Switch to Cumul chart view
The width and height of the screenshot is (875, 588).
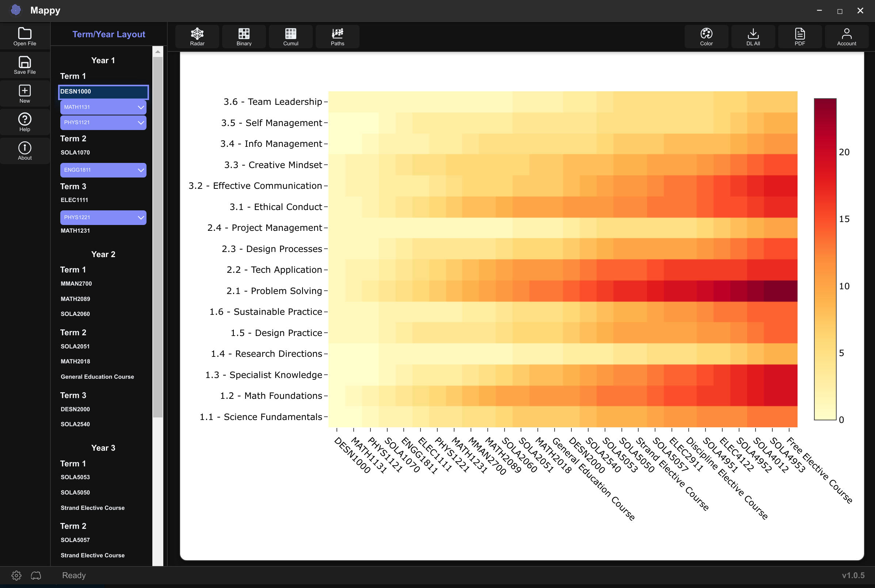point(290,36)
